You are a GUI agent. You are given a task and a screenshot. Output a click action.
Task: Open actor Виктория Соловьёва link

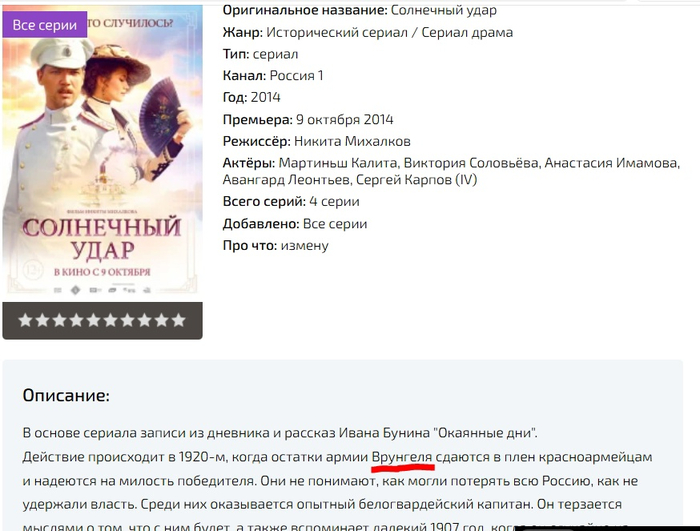click(x=471, y=163)
